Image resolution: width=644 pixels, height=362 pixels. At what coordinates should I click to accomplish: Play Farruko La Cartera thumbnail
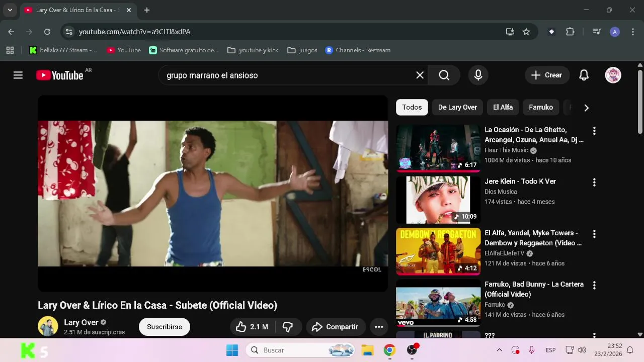coord(438,303)
